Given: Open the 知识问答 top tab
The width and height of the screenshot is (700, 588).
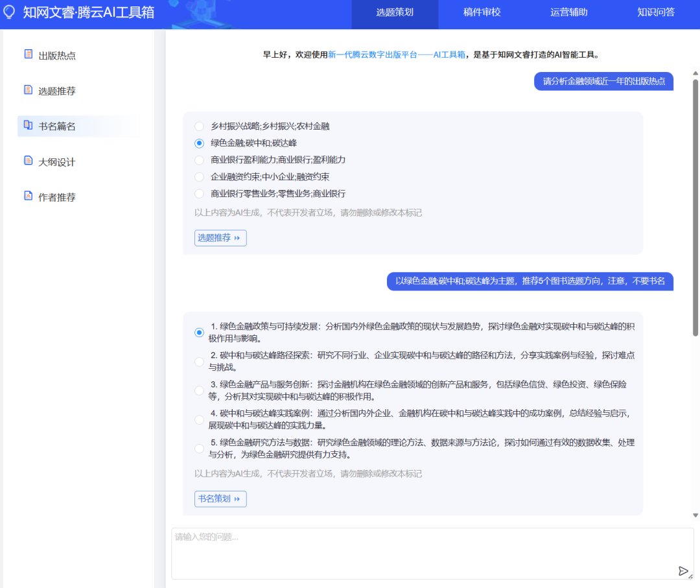Looking at the screenshot, I should [656, 12].
